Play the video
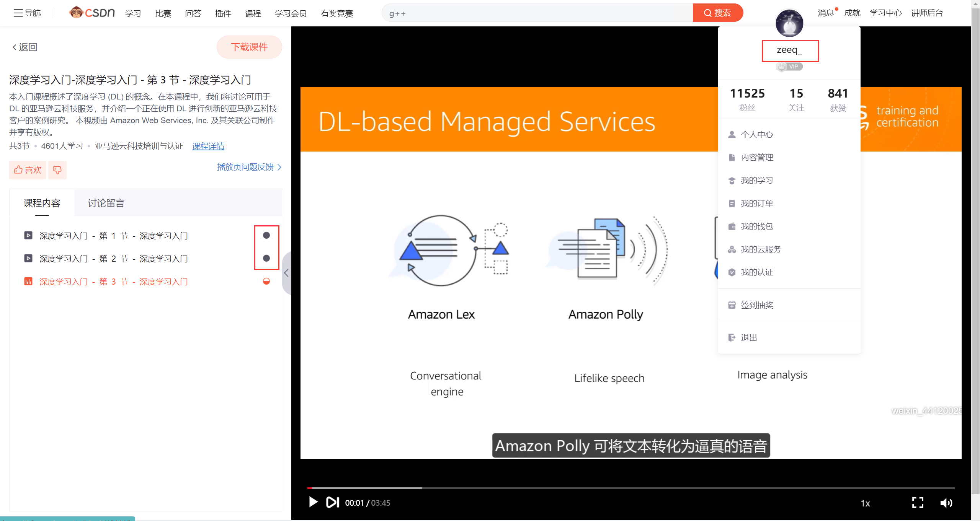This screenshot has height=521, width=980. click(313, 502)
